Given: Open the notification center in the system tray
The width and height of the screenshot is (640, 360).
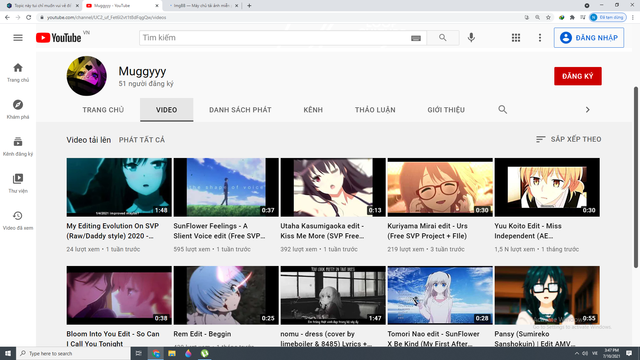Looking at the screenshot, I should pyautogui.click(x=629, y=353).
